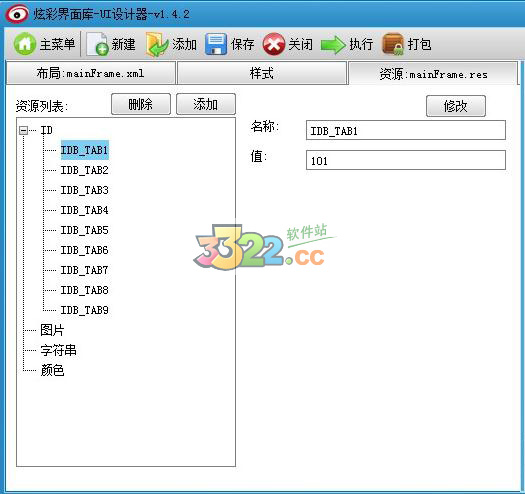Viewport: 525px width, 494px height.
Task: Click the 名称 input field
Action: (x=406, y=130)
